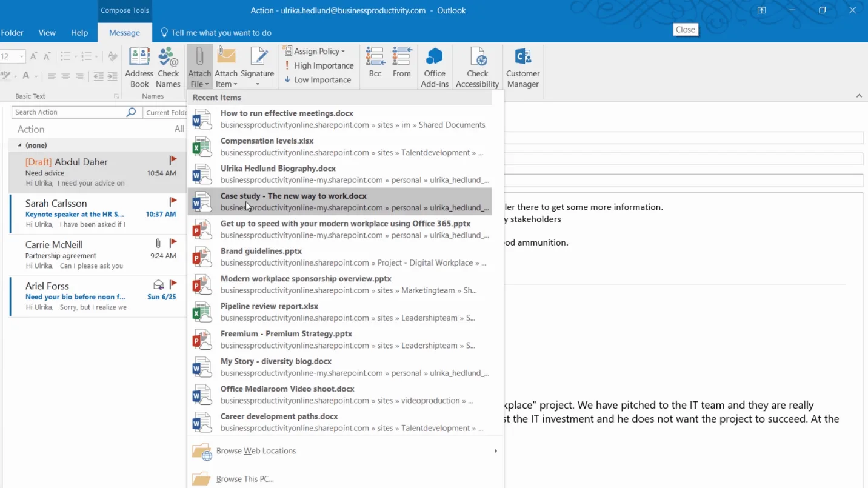This screenshot has width=868, height=488.
Task: Open the Ribbon Display Options button
Action: tap(761, 10)
